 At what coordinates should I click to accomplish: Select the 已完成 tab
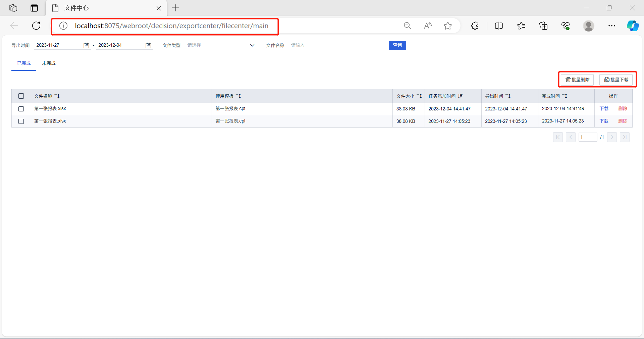pos(24,63)
